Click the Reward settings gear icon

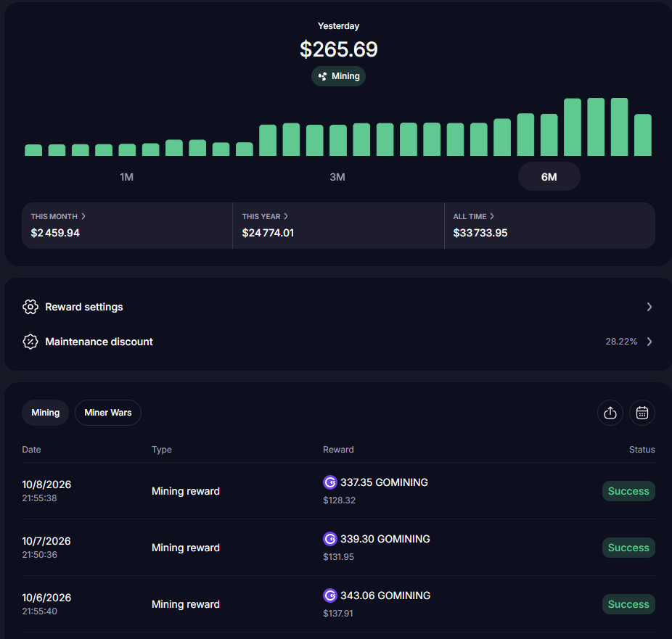pyautogui.click(x=30, y=307)
